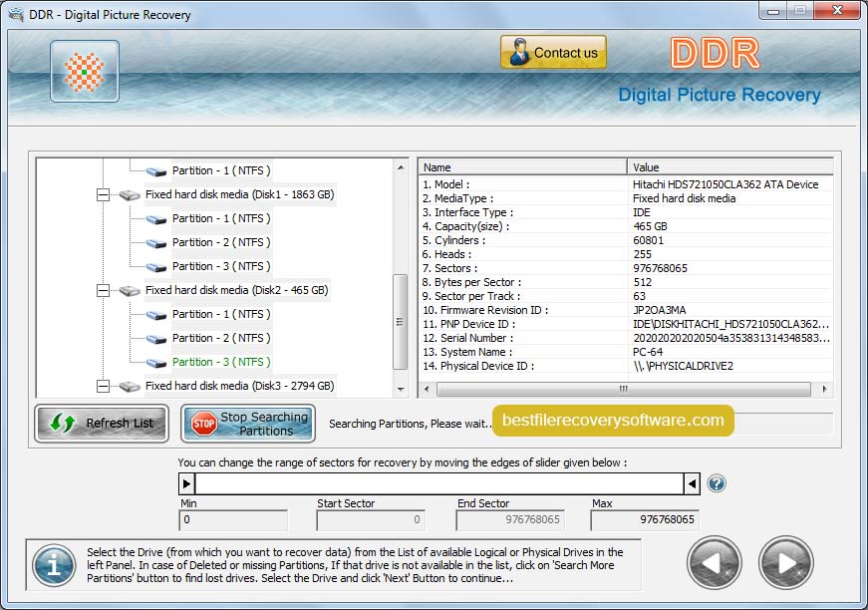Viewport: 868px width, 610px height.
Task: Collapse the Disk2 - 465 GB node
Action: tap(103, 291)
